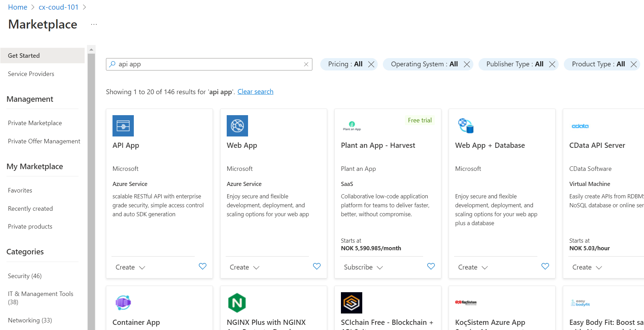
Task: Go to cx-coud-101 breadcrumb
Action: pyautogui.click(x=58, y=7)
